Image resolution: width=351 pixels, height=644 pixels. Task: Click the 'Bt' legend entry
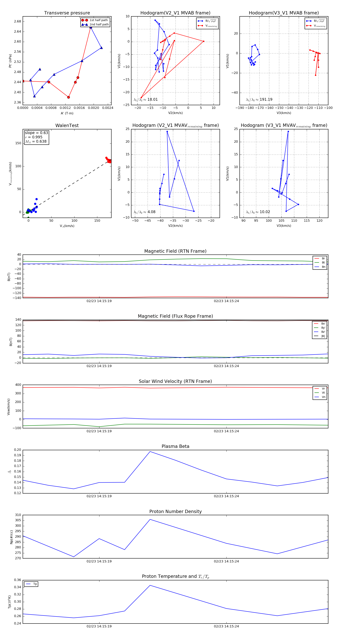(x=320, y=262)
